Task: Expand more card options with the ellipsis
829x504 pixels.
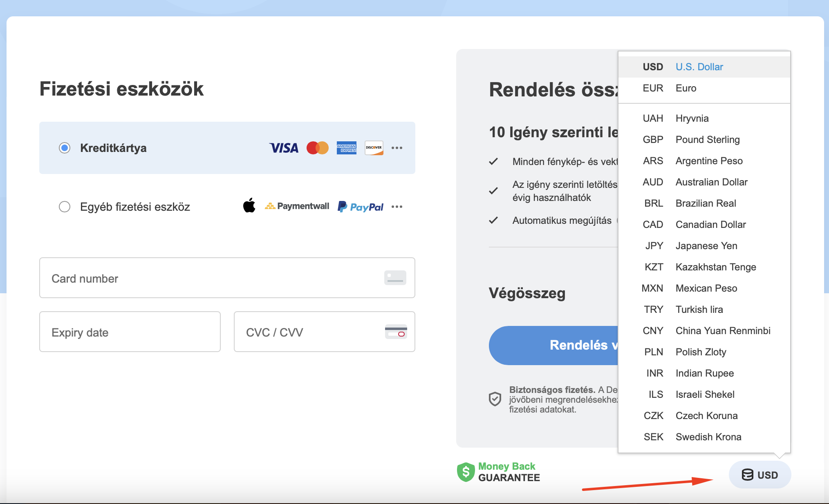Action: tap(397, 148)
